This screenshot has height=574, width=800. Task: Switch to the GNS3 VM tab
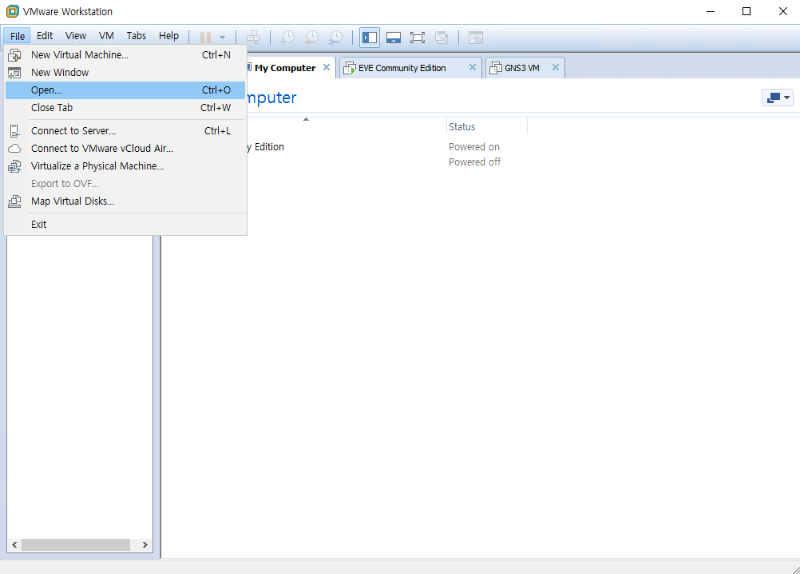tap(519, 68)
